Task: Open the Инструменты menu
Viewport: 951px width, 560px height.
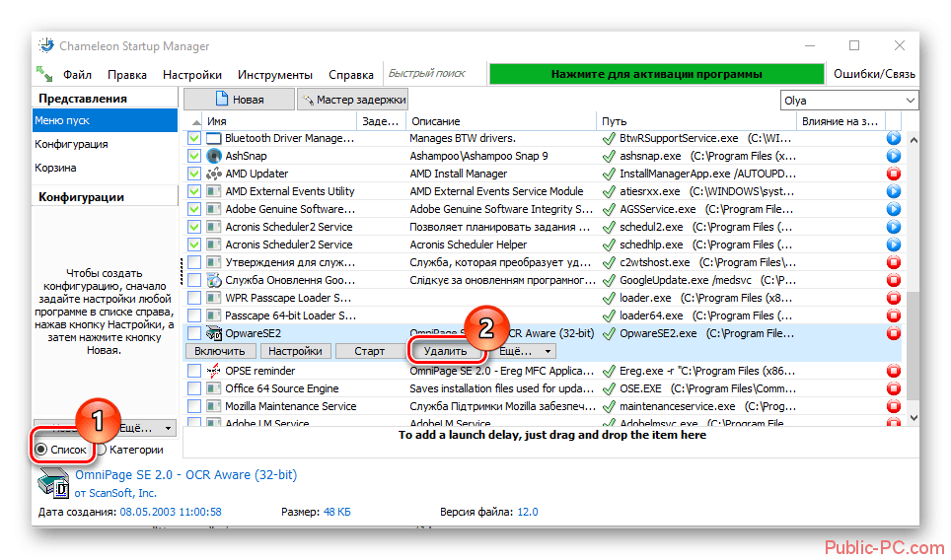Action: (x=275, y=75)
